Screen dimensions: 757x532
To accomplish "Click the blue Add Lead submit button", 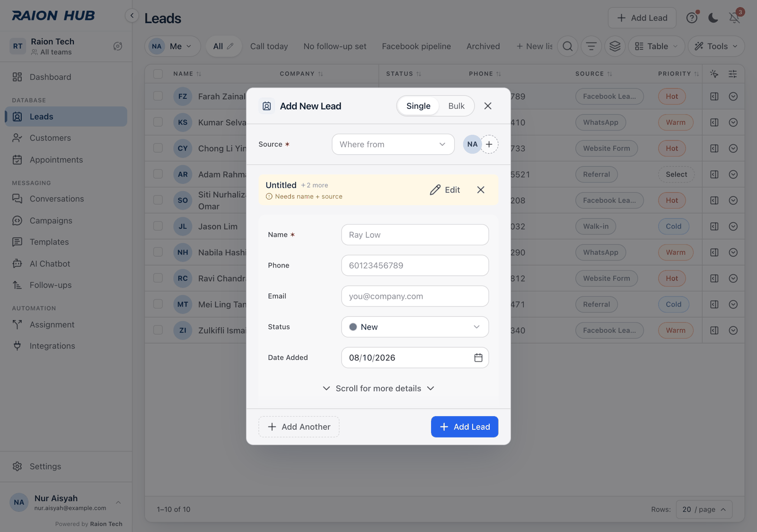I will [x=465, y=427].
